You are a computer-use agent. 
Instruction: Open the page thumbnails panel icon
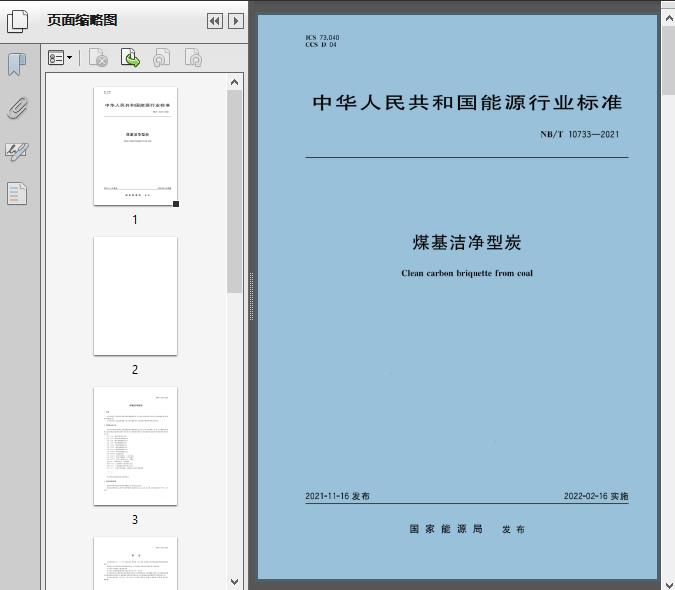(x=17, y=22)
